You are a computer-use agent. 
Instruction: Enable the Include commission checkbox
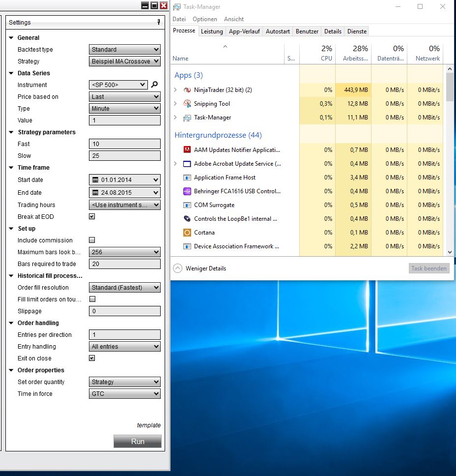tap(92, 240)
